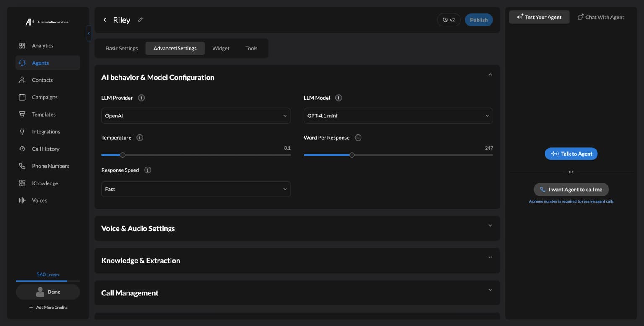Viewport: 644px width, 326px height.
Task: Click the Talk to Agent button
Action: tap(571, 154)
